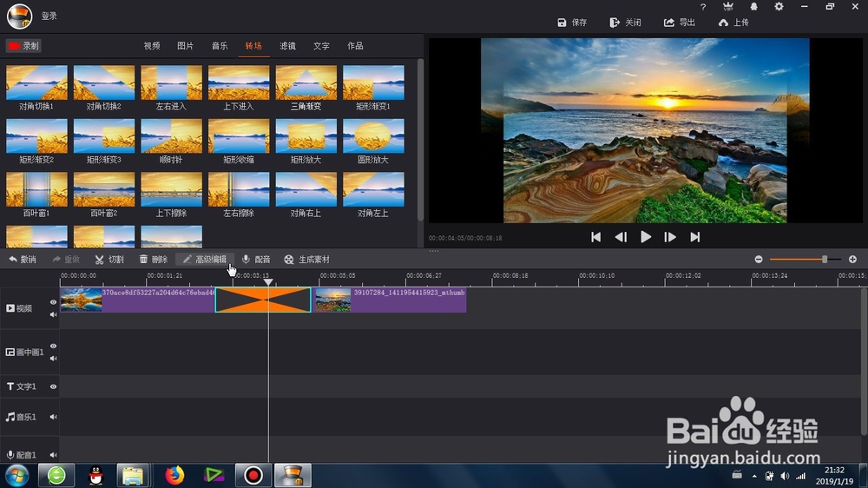Image resolution: width=868 pixels, height=488 pixels.
Task: Open the help question-mark icon
Action: 703,7
